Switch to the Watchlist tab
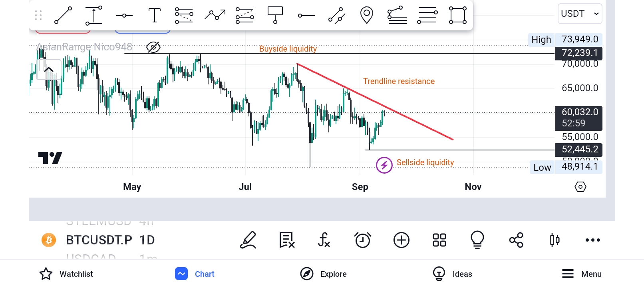 [66, 274]
